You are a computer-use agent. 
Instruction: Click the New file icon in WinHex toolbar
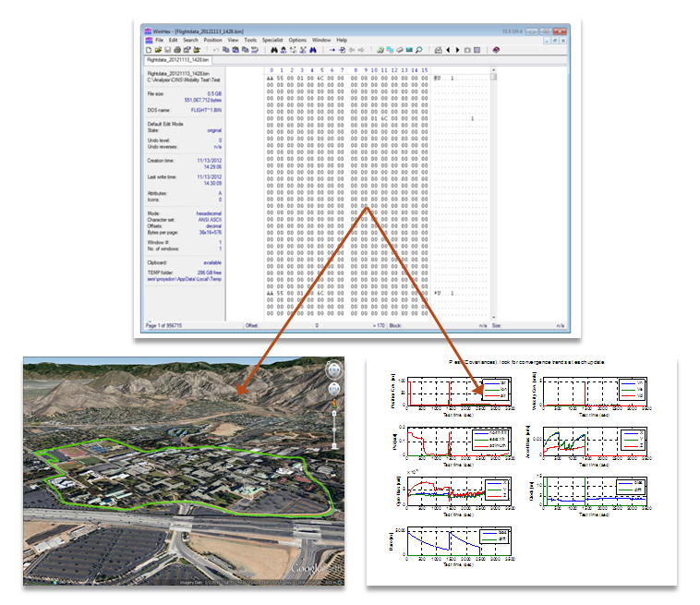point(148,50)
